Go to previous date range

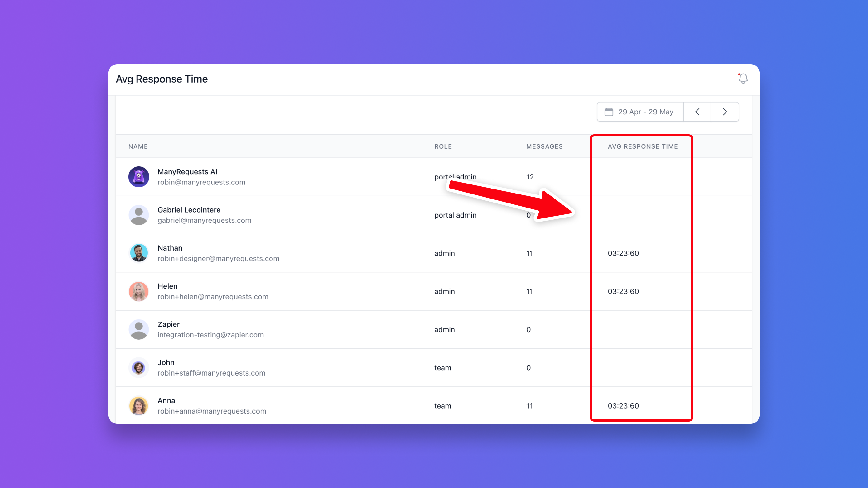pos(697,112)
